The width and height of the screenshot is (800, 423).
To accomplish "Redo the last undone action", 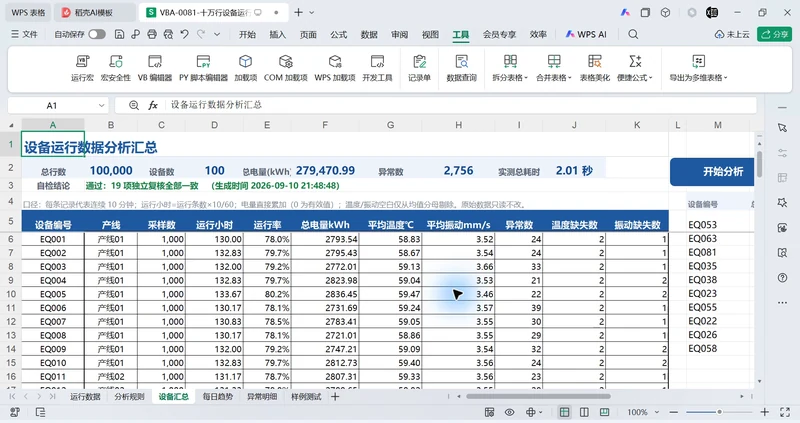I will (201, 34).
